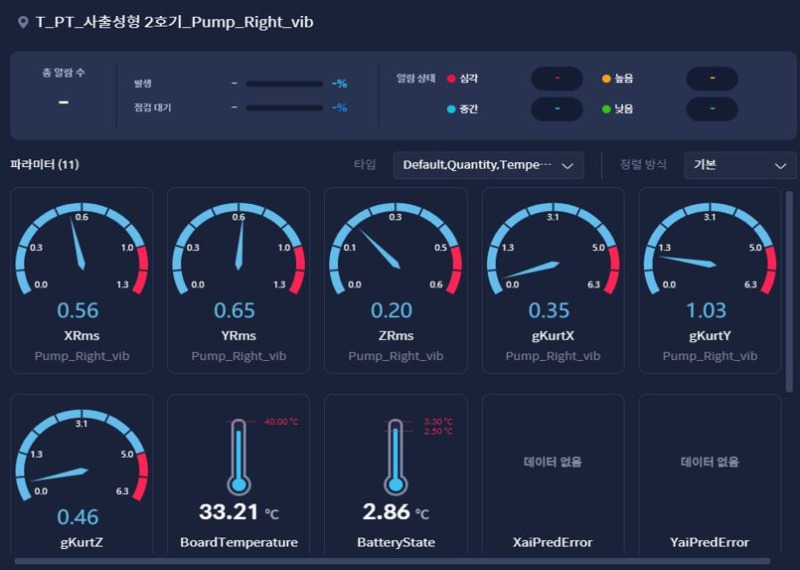This screenshot has width=800, height=570.
Task: Select the XRms gauge card
Action: tap(82, 280)
